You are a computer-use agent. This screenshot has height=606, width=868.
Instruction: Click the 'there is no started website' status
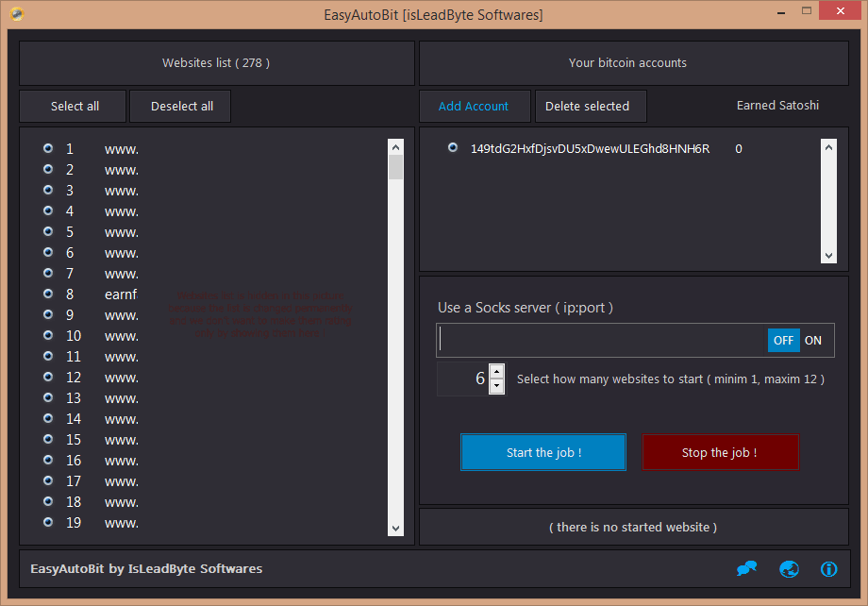[633, 527]
